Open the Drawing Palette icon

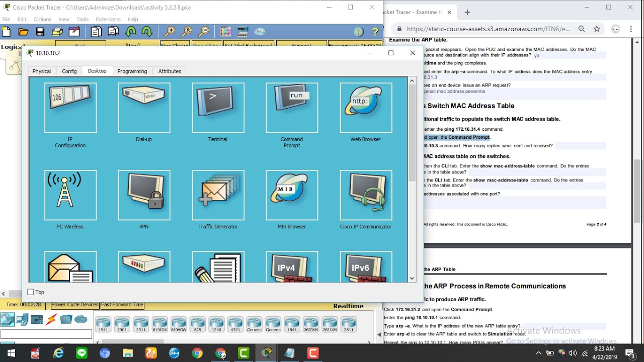coord(226,32)
